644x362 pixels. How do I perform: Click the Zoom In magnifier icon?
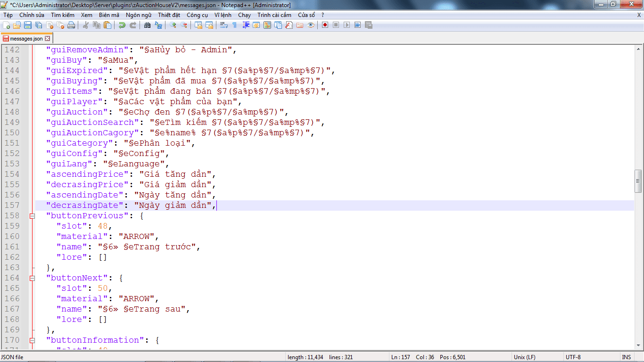[x=173, y=25]
